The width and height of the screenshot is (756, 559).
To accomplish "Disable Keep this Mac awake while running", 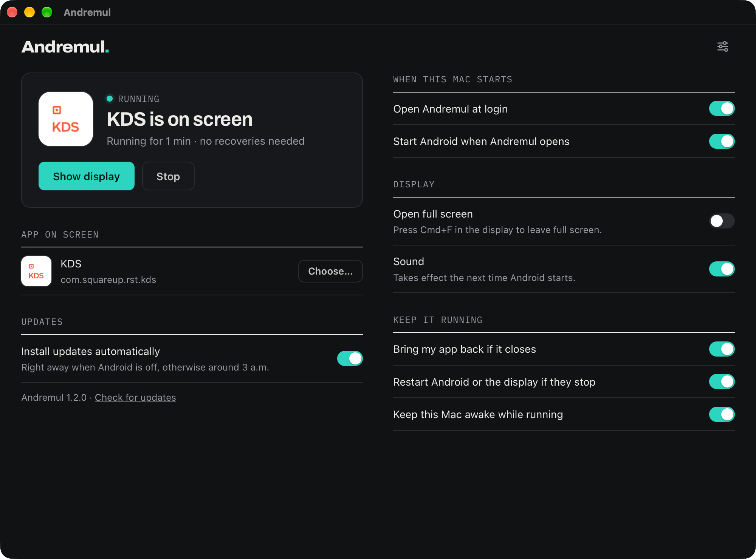I will [x=722, y=414].
